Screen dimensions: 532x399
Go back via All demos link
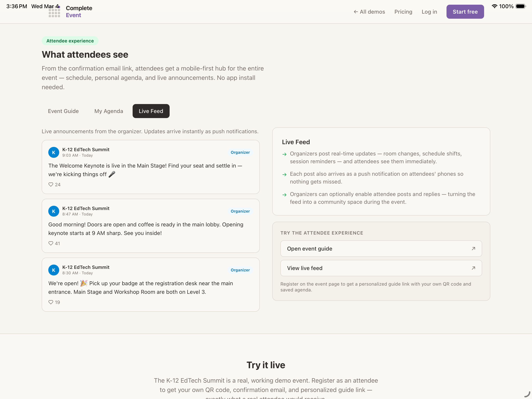(x=369, y=12)
